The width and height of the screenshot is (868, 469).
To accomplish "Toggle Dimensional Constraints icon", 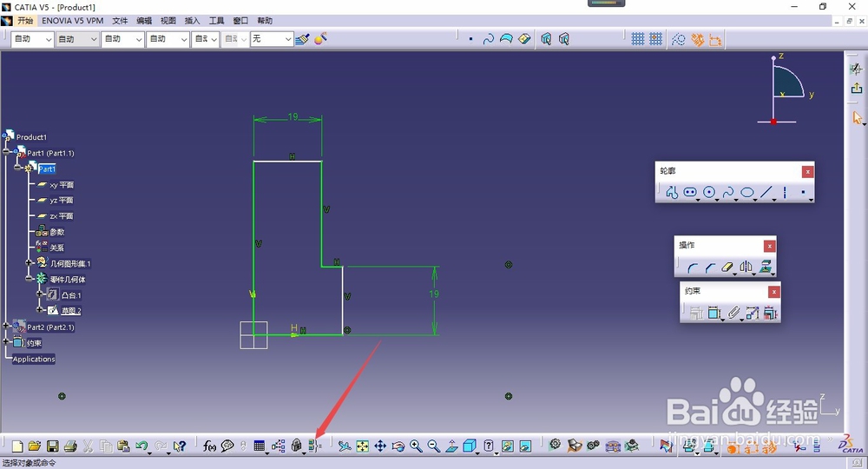I will coord(716,39).
